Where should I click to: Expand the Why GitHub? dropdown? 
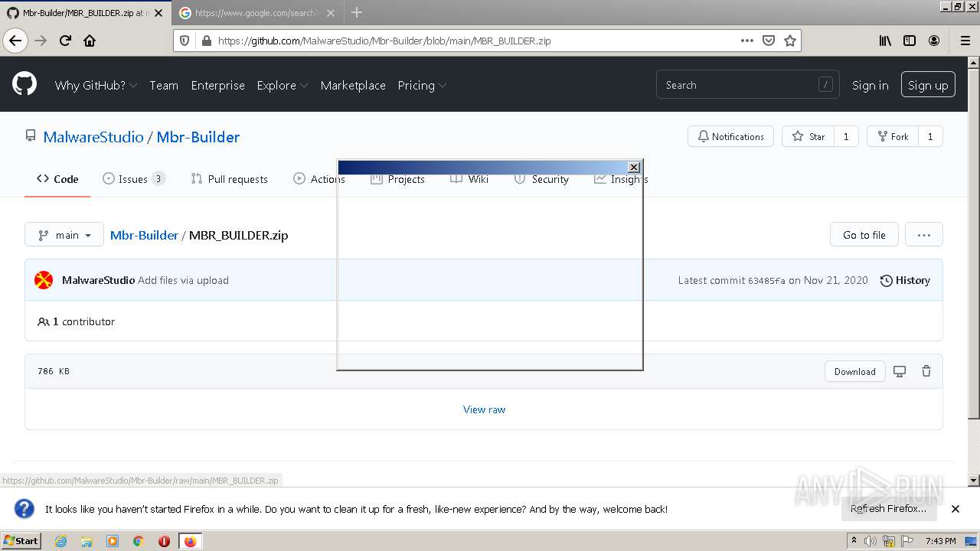click(96, 85)
